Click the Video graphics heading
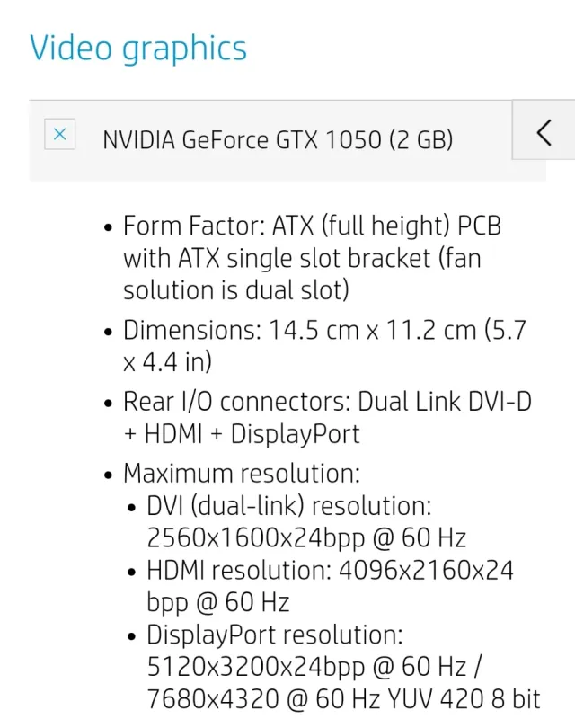 point(138,48)
